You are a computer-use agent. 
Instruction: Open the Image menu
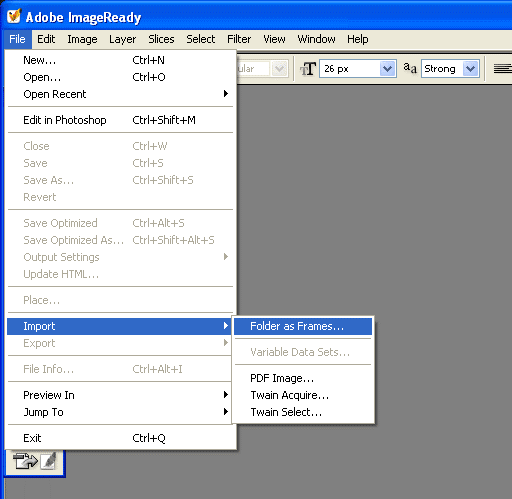[x=82, y=39]
